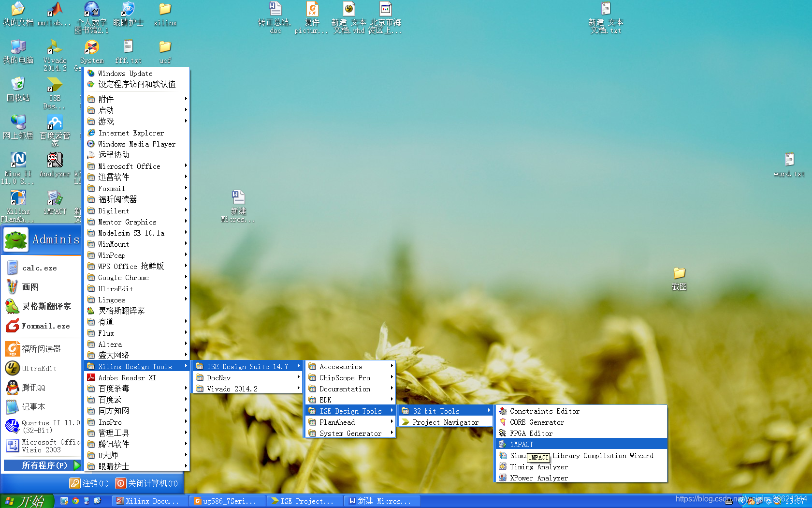Switch to ug586_7Seri... taskbar window

228,501
